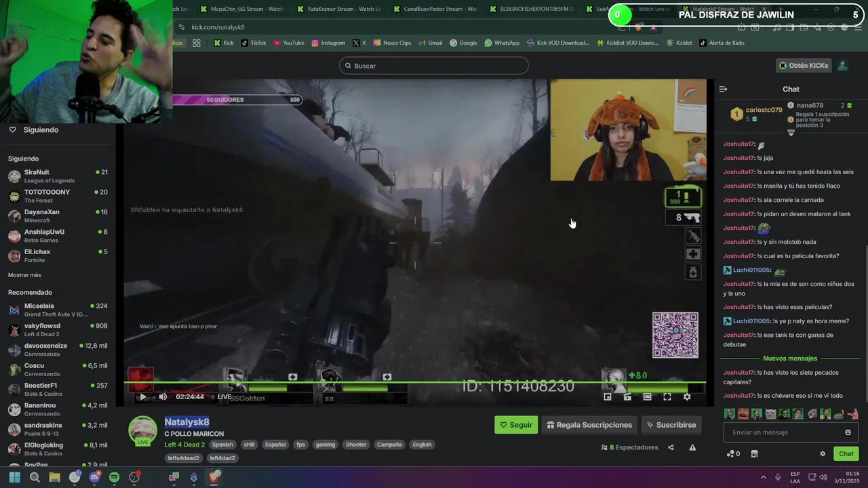
Task: Open the Alerta de Kicks bookmark
Action: click(x=721, y=43)
